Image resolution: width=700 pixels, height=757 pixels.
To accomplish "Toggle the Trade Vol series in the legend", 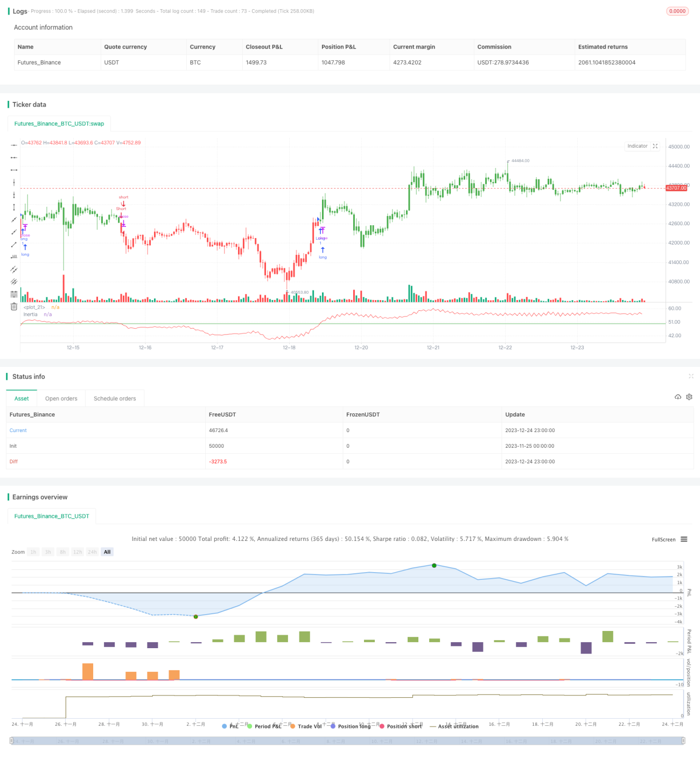I will (x=305, y=726).
